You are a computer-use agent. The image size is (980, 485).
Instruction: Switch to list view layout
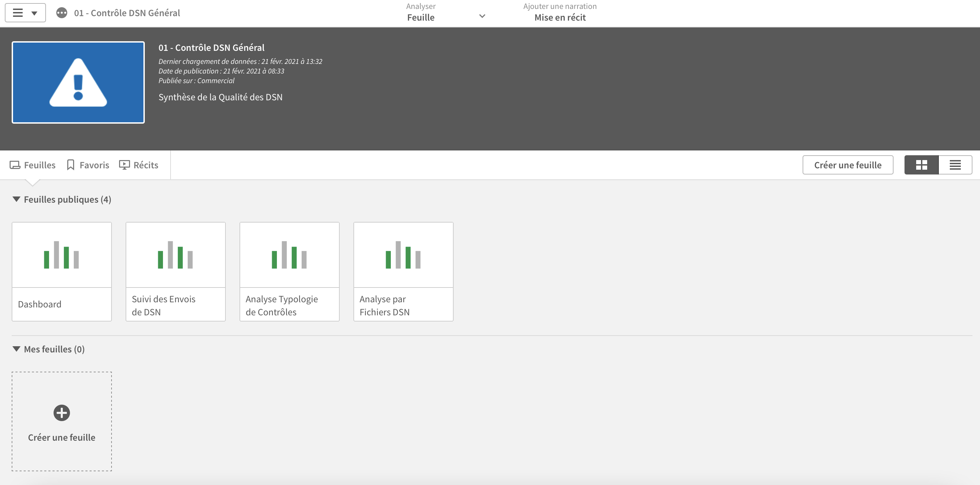(955, 165)
